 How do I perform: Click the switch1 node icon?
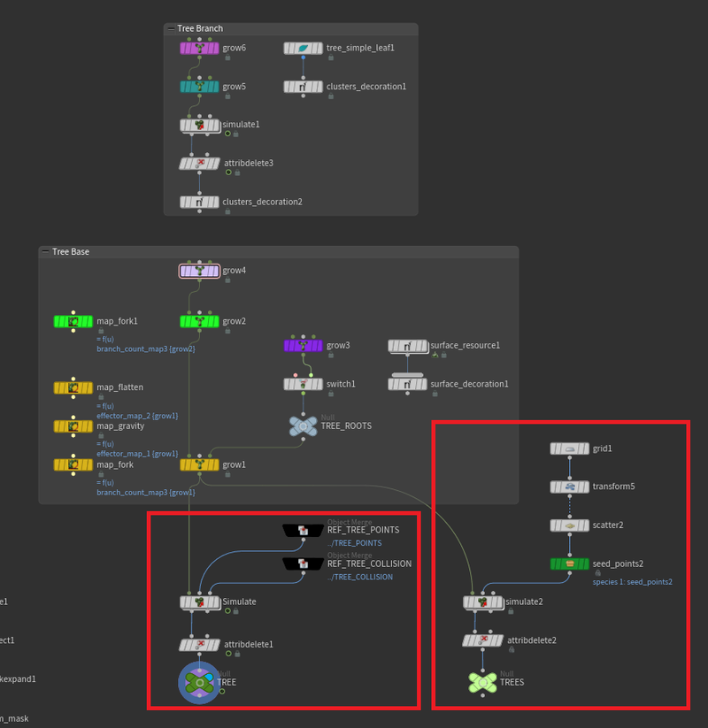point(303,384)
